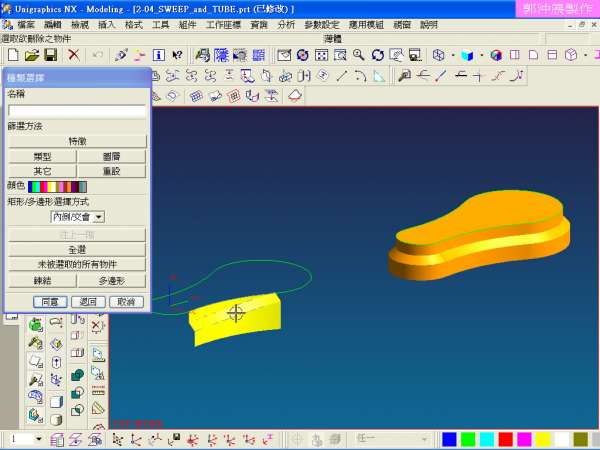
Task: Click the 未被選取的所有物件 button
Action: tap(77, 264)
